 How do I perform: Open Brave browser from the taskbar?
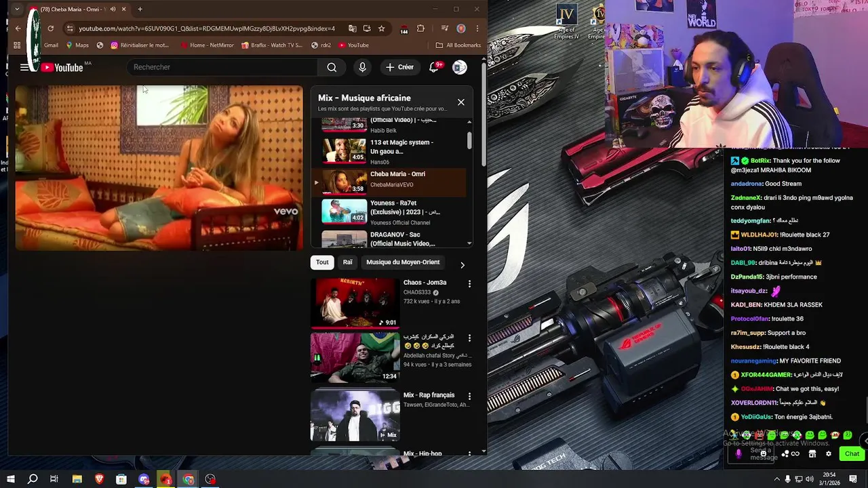(x=99, y=479)
